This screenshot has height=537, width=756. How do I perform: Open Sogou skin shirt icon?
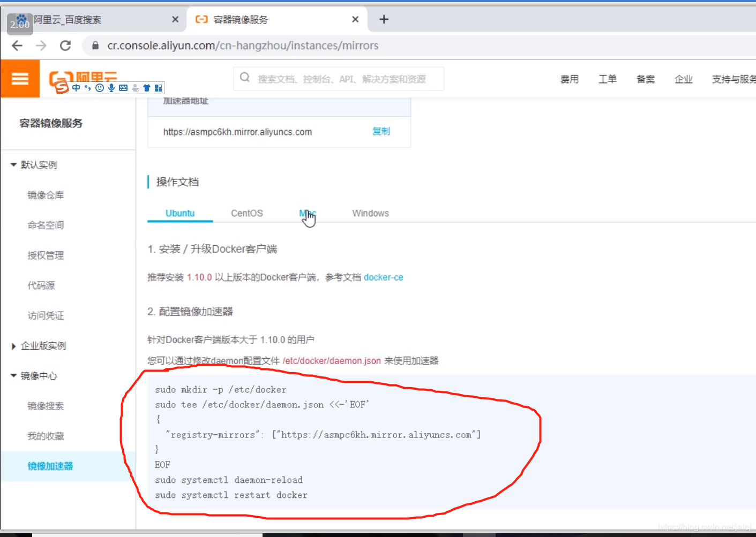147,88
